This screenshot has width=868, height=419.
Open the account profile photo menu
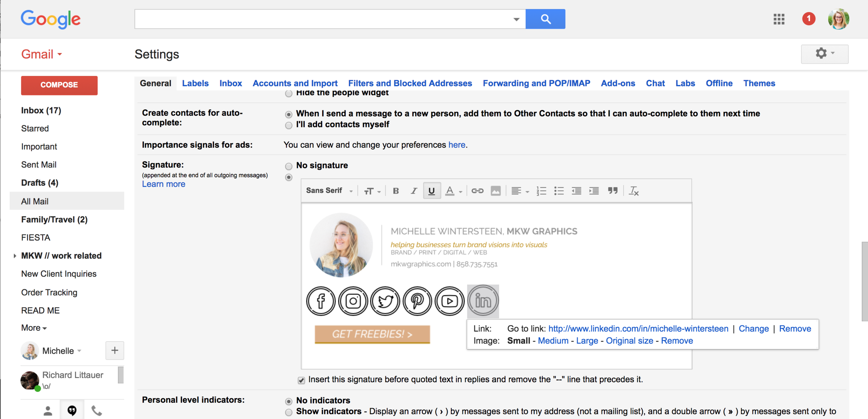coord(838,19)
